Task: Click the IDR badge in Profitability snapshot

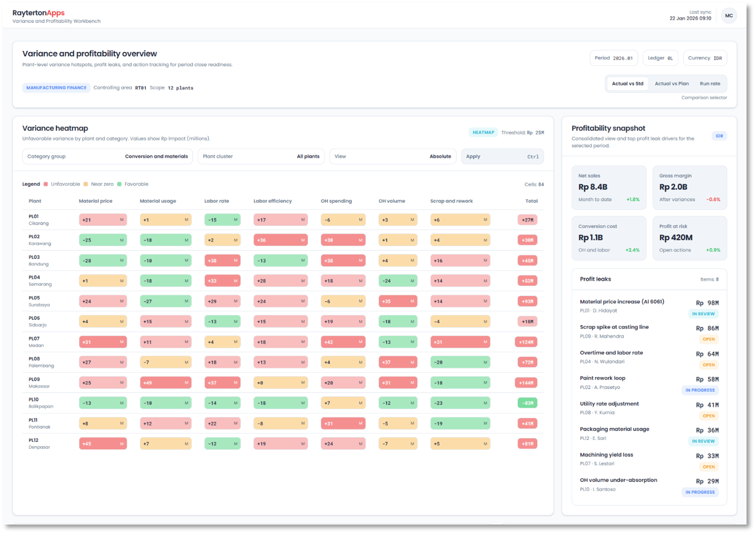Action: 719,136
